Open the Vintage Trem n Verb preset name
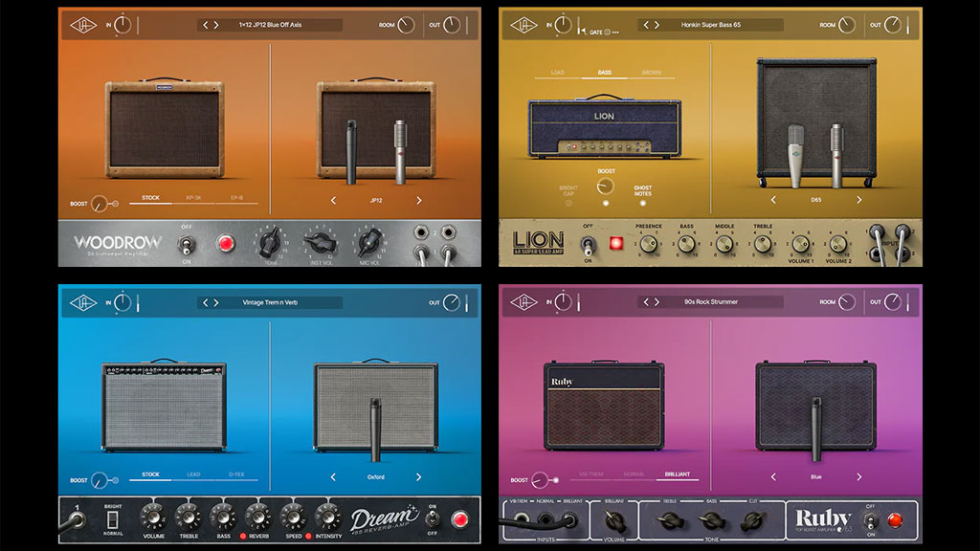Viewport: 980px width, 551px height. 270,302
